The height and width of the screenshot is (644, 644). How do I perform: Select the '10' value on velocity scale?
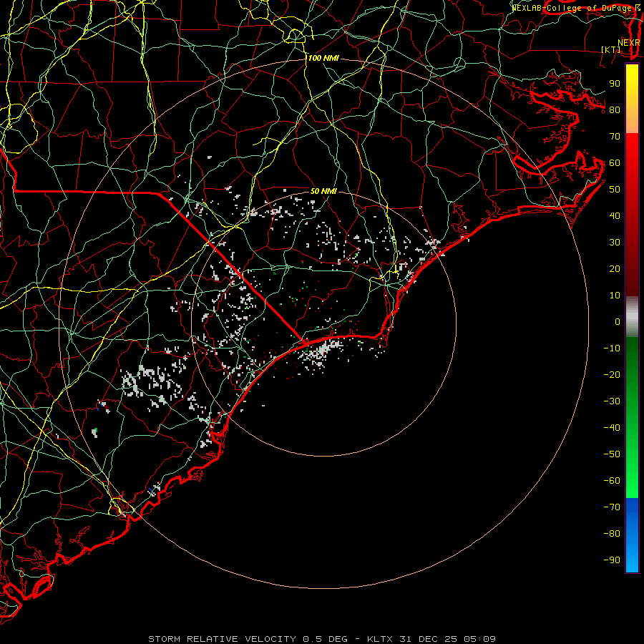pyautogui.click(x=615, y=296)
